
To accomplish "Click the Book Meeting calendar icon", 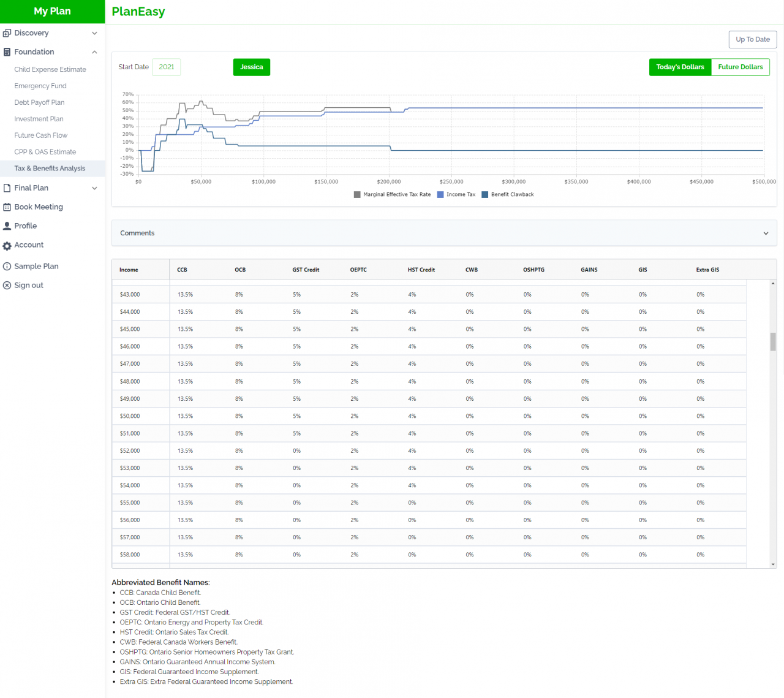I will [7, 207].
